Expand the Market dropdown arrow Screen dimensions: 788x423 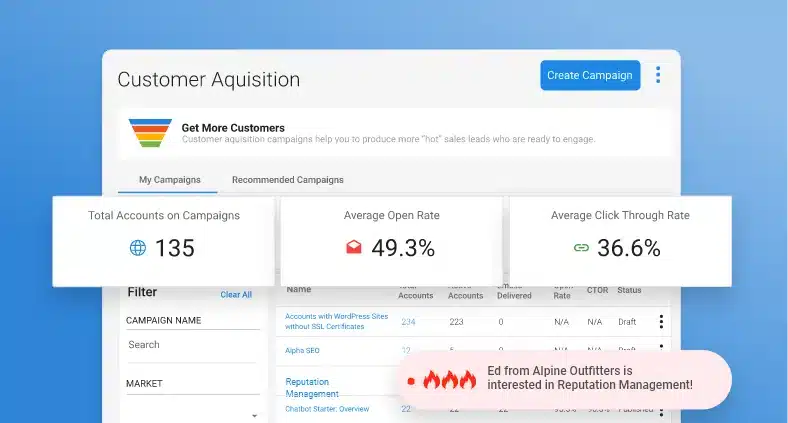(254, 415)
